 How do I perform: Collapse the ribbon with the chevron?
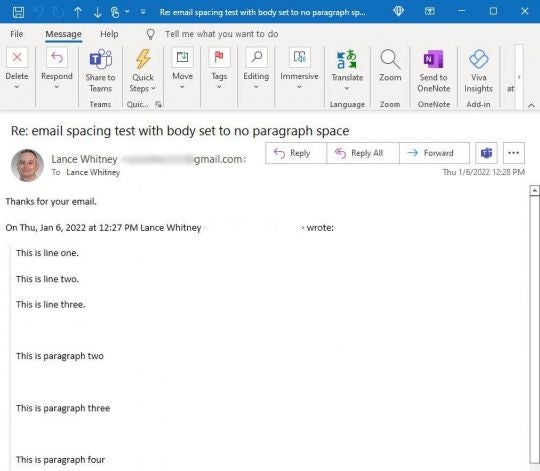(531, 105)
